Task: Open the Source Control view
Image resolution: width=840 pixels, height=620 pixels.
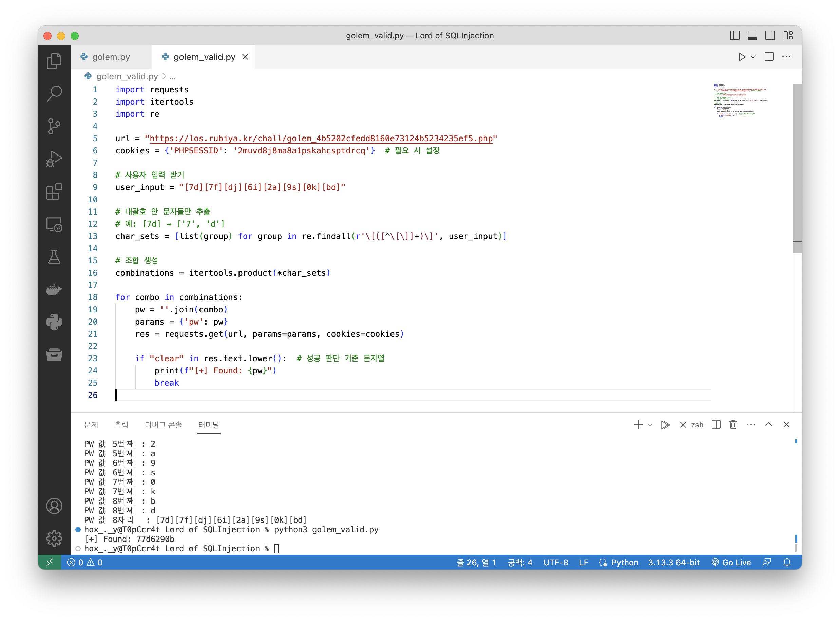Action: pyautogui.click(x=54, y=126)
